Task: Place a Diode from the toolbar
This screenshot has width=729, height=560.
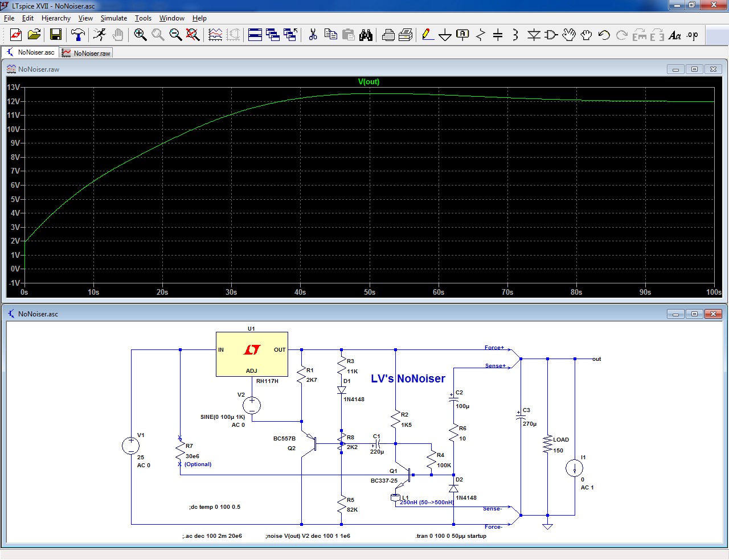Action: pyautogui.click(x=534, y=35)
